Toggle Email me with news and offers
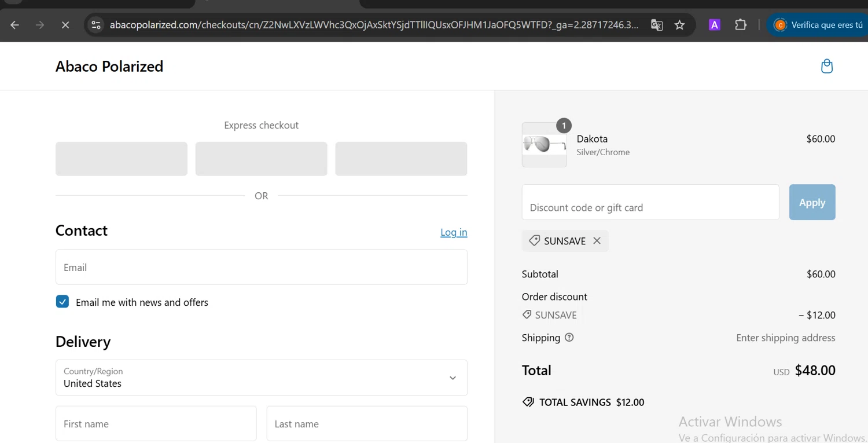The width and height of the screenshot is (868, 443). [x=62, y=302]
